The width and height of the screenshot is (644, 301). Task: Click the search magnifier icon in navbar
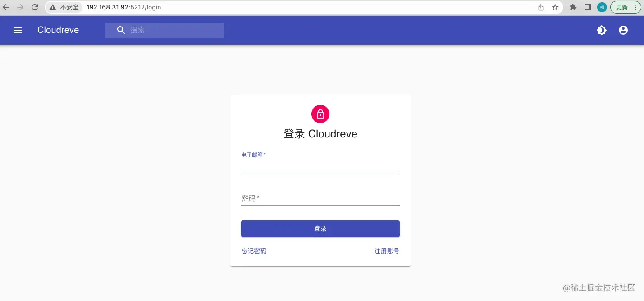(x=121, y=30)
